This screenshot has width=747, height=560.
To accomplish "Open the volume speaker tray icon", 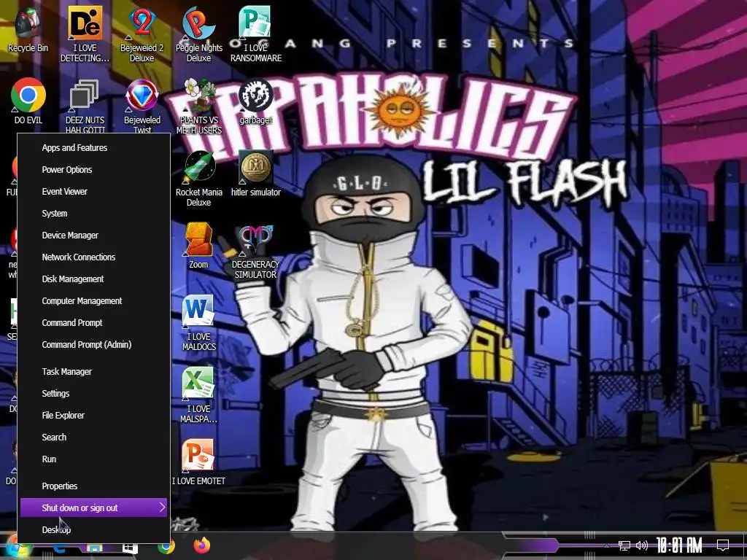I will [x=642, y=545].
